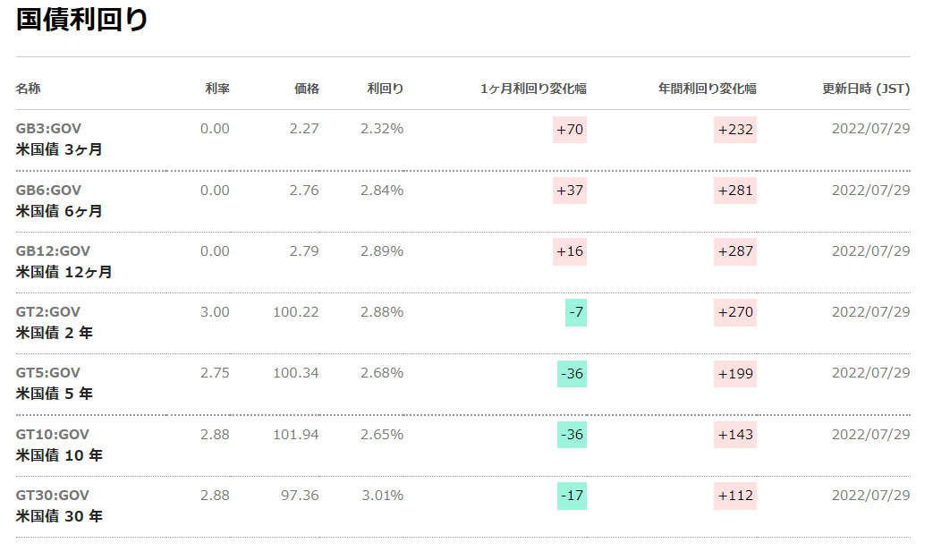Click the 米国債 3ヶ月 bond name
This screenshot has width=933, height=560.
(59, 149)
